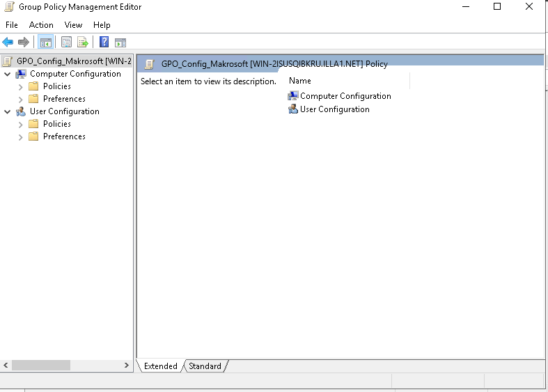Click User Configuration icon in right pane list
Screen dimensions: 548x392
[293, 109]
